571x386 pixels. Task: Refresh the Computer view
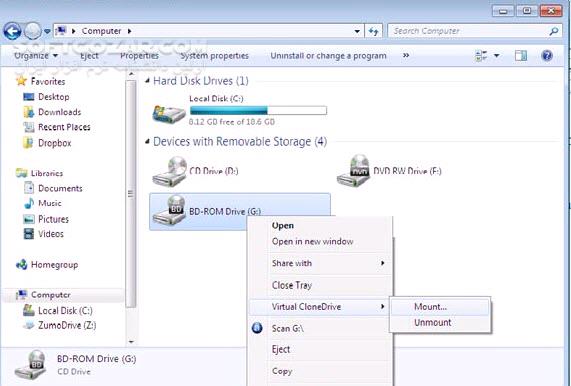[x=373, y=31]
